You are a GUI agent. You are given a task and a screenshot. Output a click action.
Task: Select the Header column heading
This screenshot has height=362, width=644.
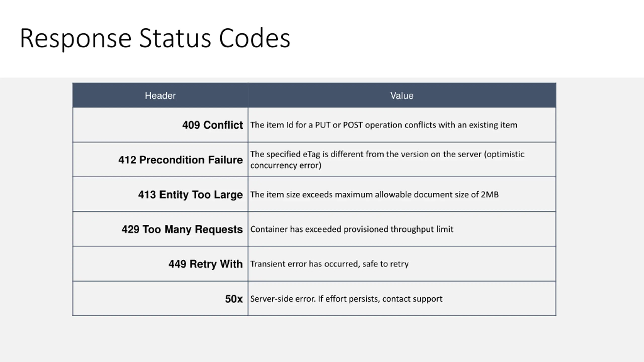(x=160, y=96)
